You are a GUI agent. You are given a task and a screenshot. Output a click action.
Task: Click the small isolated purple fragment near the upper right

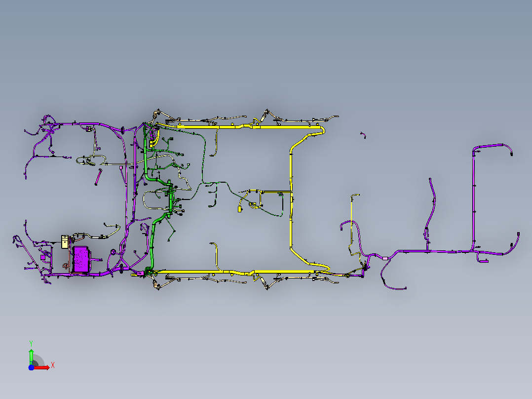363,135
